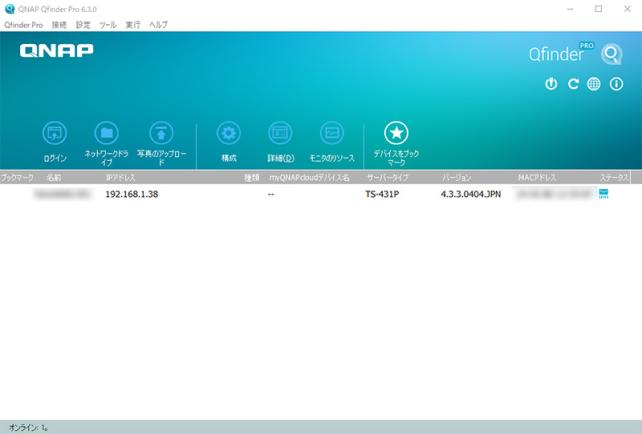Open the Login (ログイン) toolbar icon
Image resolution: width=642 pixels, height=434 pixels.
(x=55, y=133)
